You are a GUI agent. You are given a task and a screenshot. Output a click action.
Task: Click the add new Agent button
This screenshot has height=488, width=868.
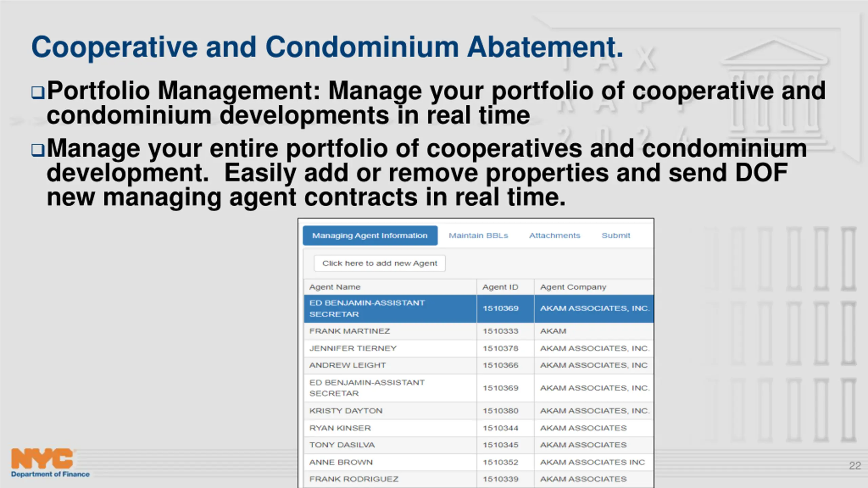pos(379,263)
